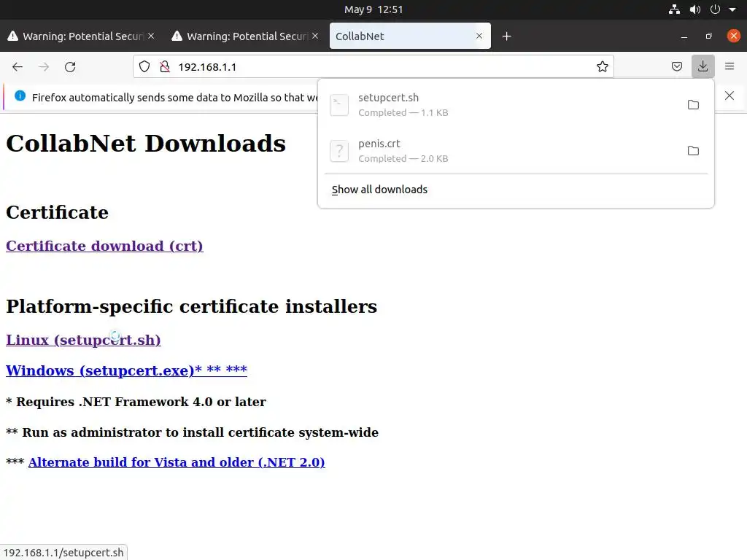Open the clock showing May 9 12:51
747x560 pixels.
pyautogui.click(x=373, y=9)
